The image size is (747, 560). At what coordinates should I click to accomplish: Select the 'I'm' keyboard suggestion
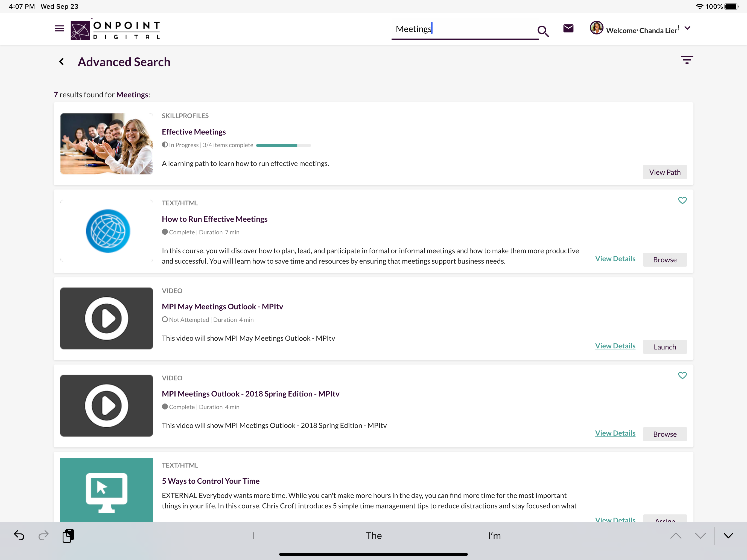[494, 536]
